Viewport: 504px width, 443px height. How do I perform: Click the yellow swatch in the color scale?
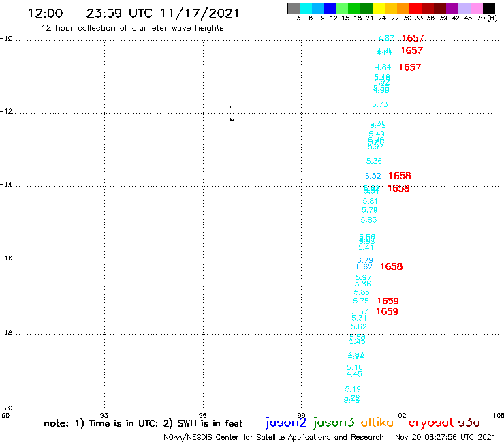click(x=379, y=8)
